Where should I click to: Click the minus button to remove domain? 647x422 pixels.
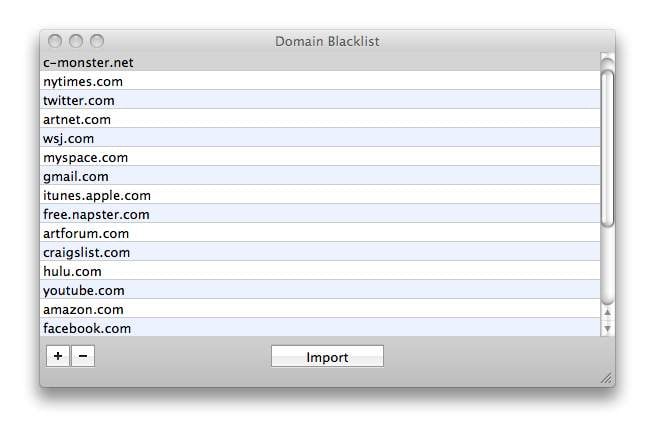[83, 356]
